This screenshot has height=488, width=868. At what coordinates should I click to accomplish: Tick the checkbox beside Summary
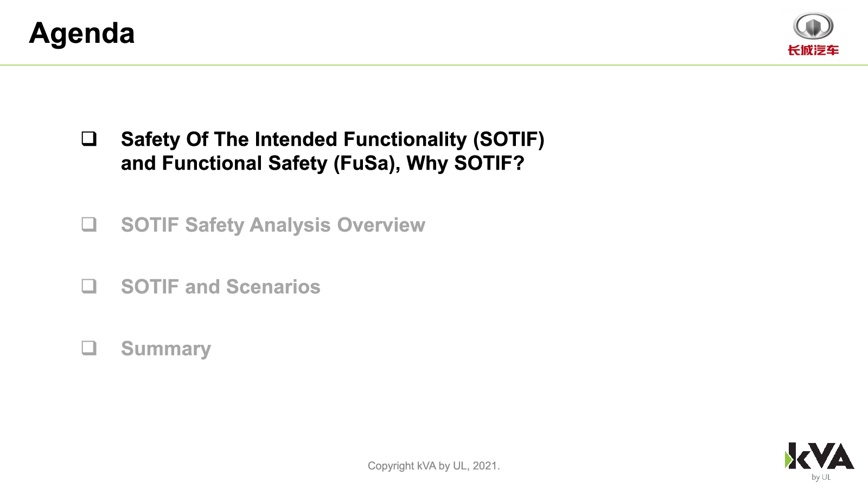[89, 348]
